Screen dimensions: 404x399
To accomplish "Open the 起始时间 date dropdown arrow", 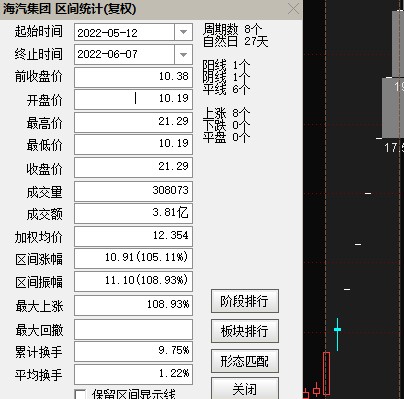I will click(x=183, y=32).
